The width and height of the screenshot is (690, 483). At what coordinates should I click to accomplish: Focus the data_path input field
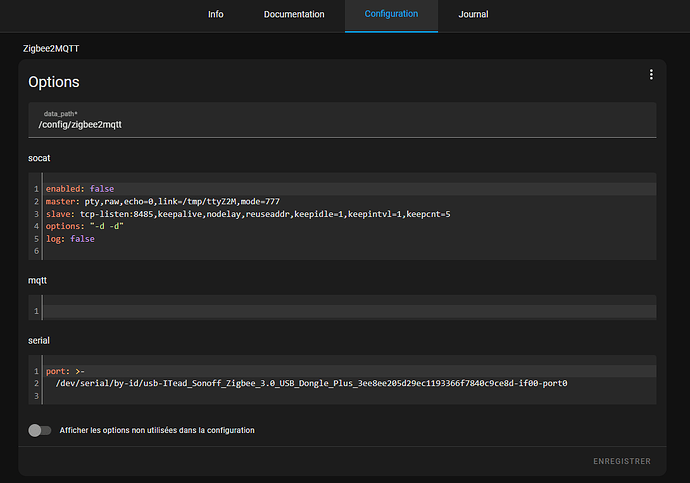tap(342, 120)
